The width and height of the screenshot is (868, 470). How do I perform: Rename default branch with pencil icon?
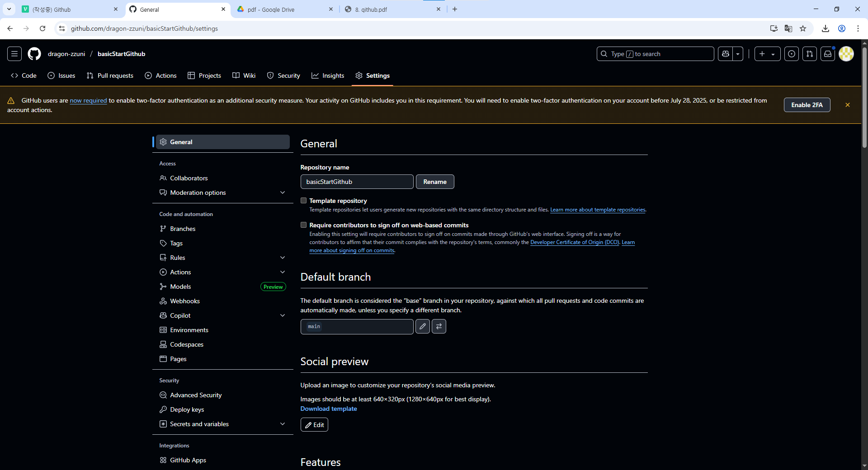tap(423, 326)
